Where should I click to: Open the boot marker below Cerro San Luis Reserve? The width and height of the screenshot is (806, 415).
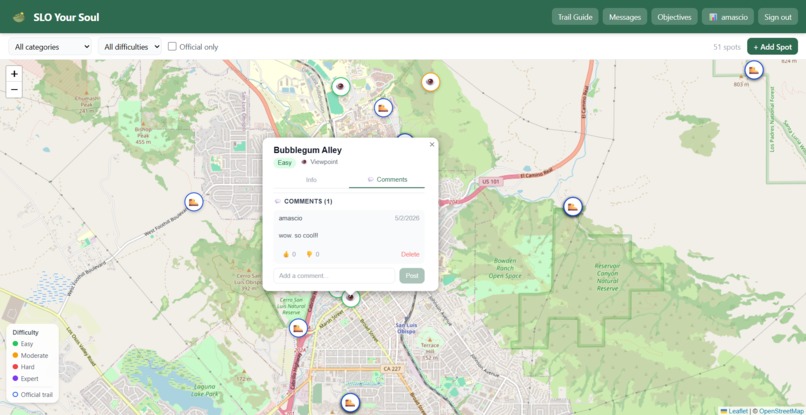click(298, 328)
